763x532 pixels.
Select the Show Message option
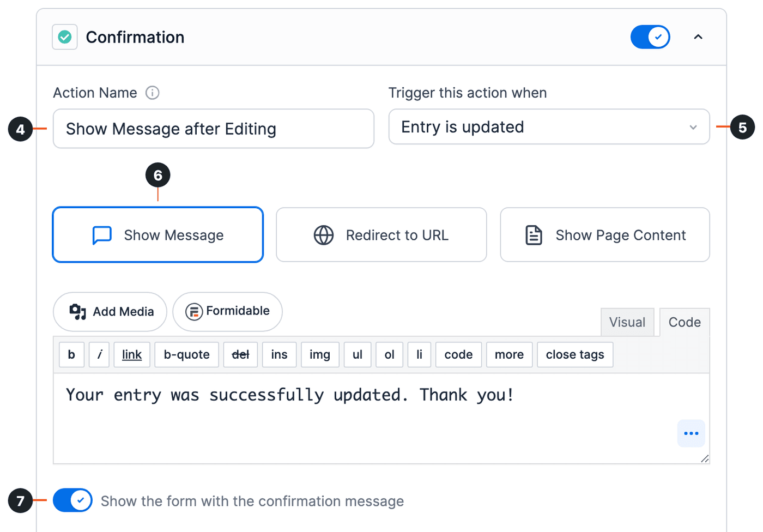[x=158, y=235]
